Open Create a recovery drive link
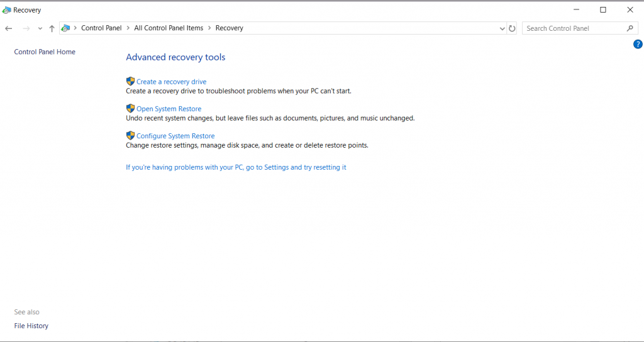The height and width of the screenshot is (342, 644). coord(171,82)
